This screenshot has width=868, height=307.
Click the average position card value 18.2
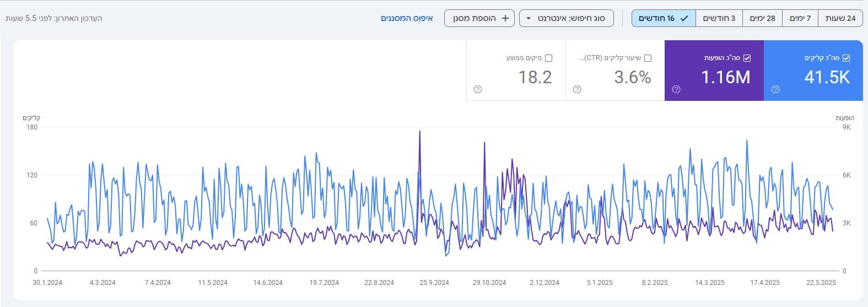(x=535, y=77)
